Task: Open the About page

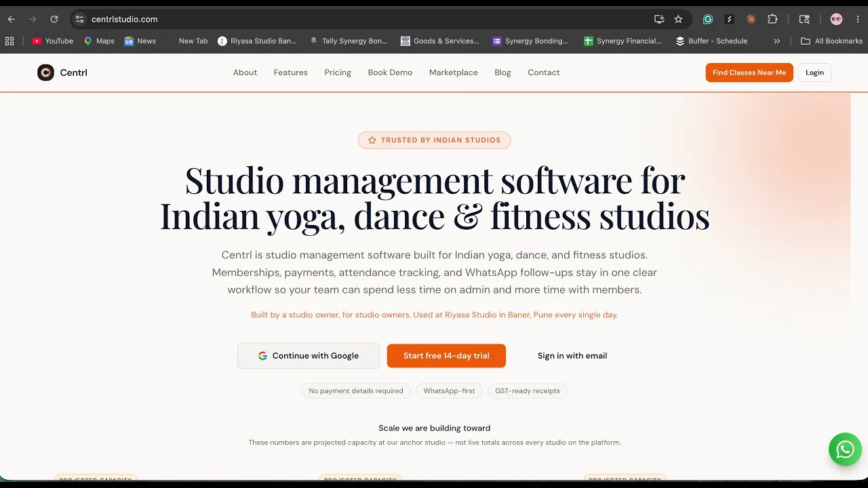Action: pos(245,73)
